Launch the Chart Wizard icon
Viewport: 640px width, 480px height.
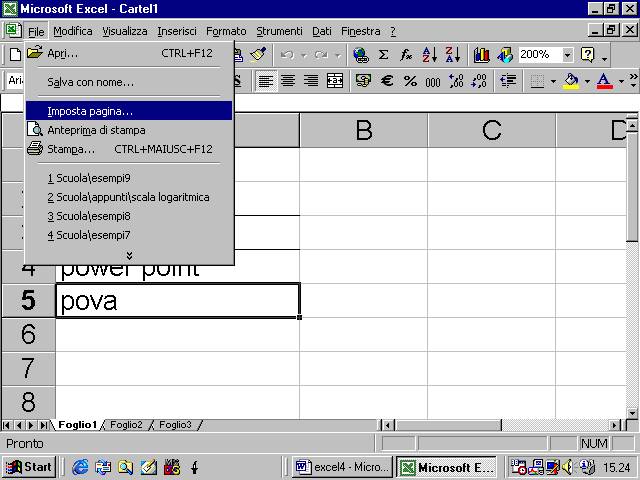tap(482, 55)
